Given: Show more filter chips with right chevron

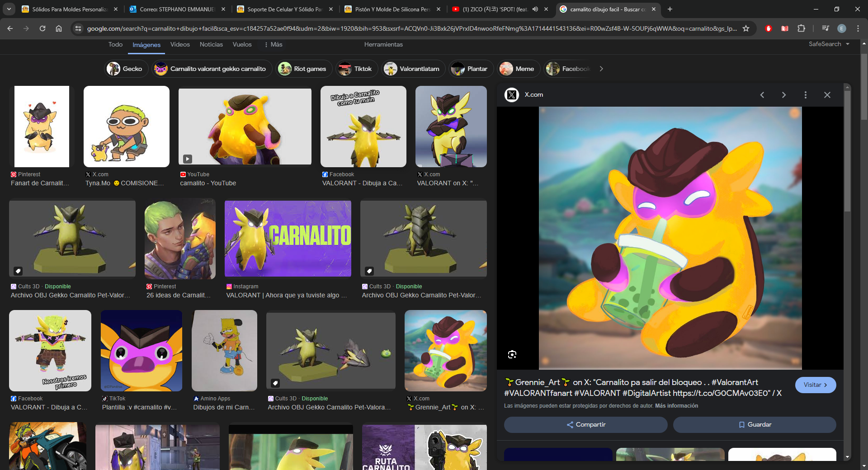Looking at the screenshot, I should click(x=601, y=69).
